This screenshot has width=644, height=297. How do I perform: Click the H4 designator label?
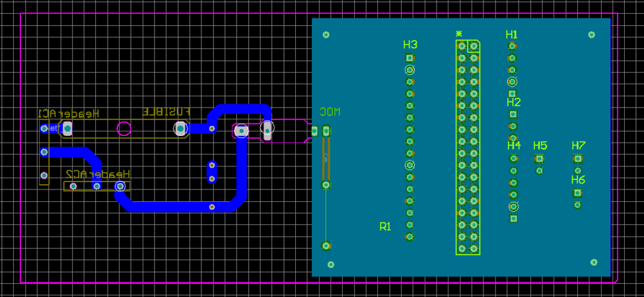coord(514,145)
